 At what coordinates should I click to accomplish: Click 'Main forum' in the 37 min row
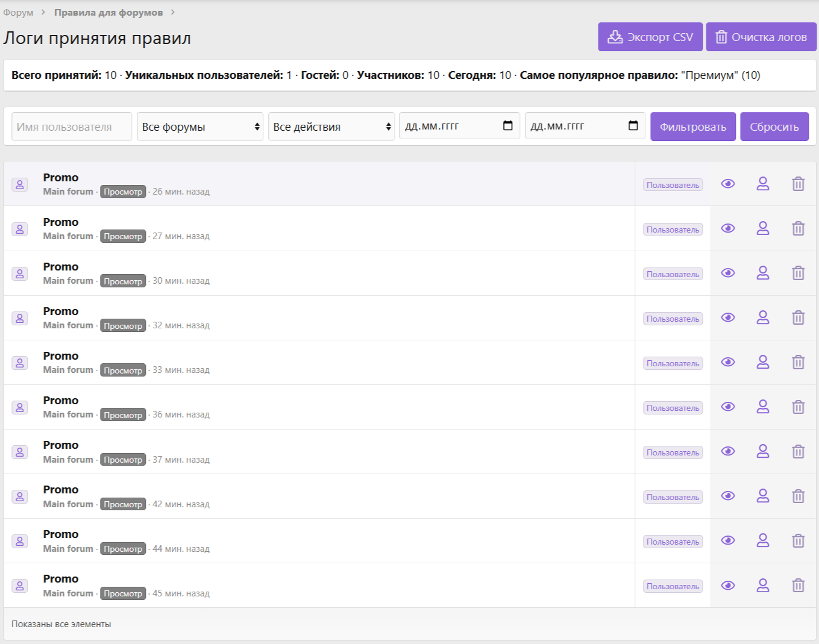pyautogui.click(x=68, y=459)
